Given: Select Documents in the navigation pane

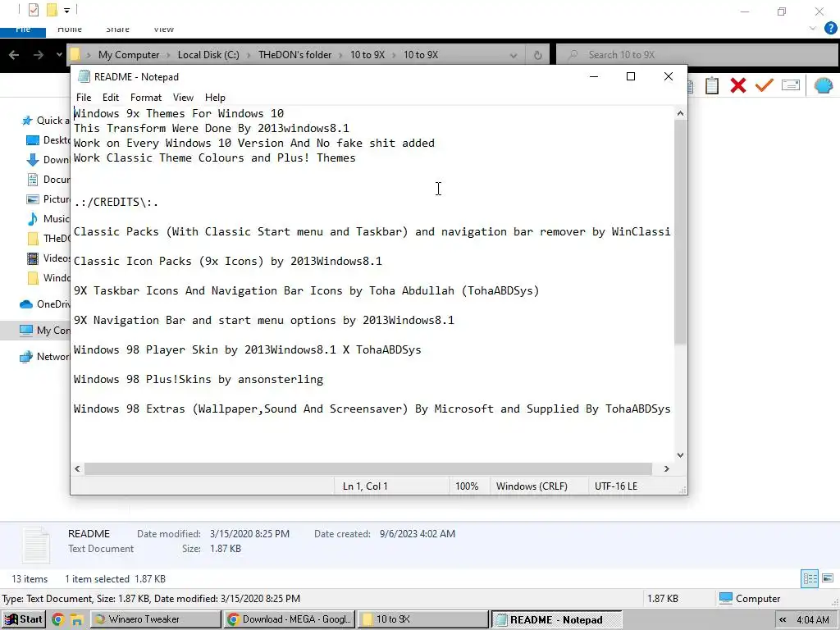Looking at the screenshot, I should pos(48,180).
